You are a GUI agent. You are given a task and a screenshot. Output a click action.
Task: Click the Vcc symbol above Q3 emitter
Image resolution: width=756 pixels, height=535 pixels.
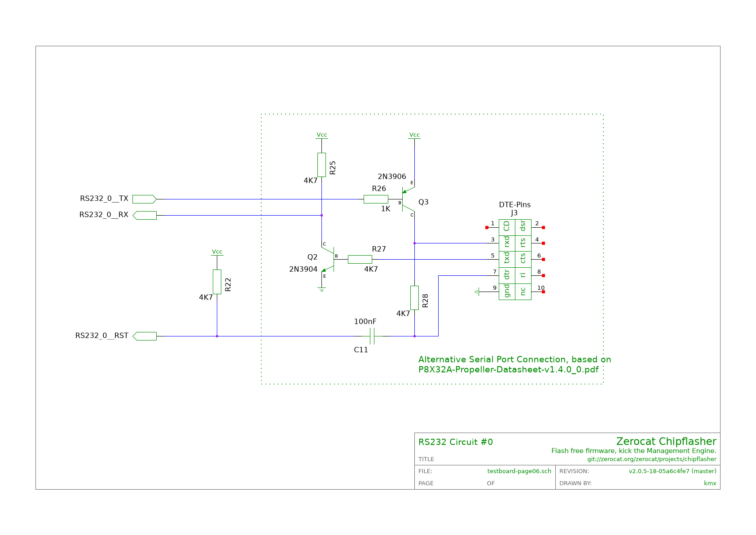point(414,135)
